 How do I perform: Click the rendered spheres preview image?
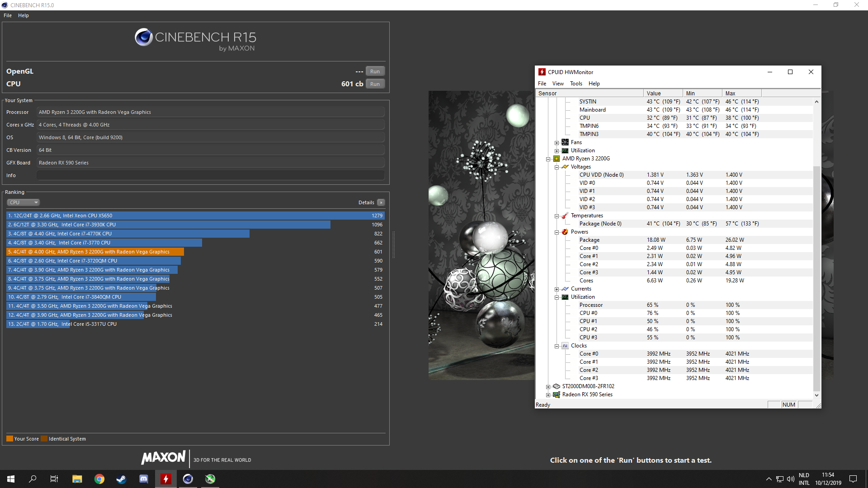(x=481, y=235)
